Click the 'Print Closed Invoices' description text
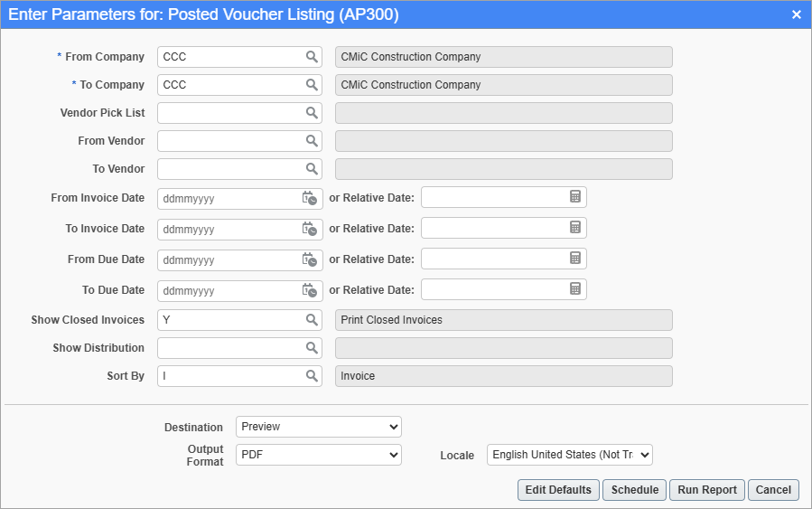This screenshot has height=509, width=812. pos(391,320)
